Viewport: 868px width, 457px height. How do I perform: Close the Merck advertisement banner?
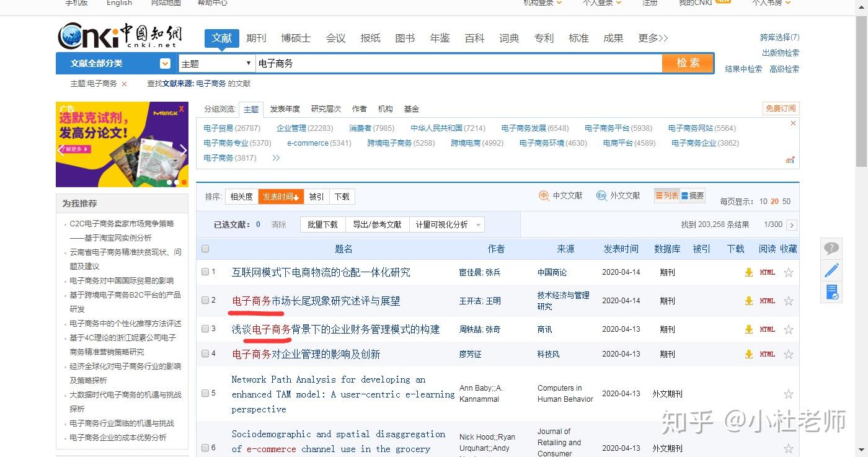click(x=182, y=109)
